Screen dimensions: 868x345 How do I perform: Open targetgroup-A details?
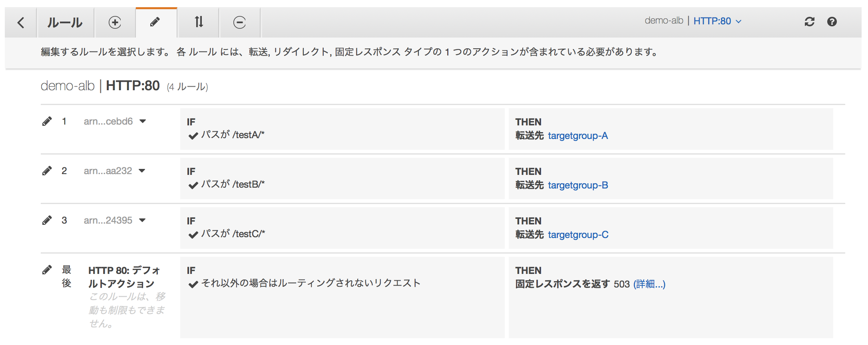tap(578, 136)
